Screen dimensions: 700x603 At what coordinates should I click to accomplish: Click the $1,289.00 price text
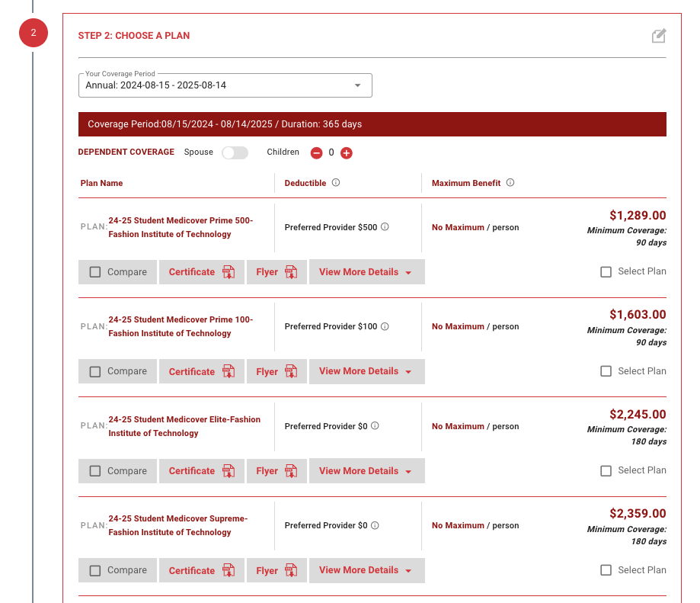638,215
